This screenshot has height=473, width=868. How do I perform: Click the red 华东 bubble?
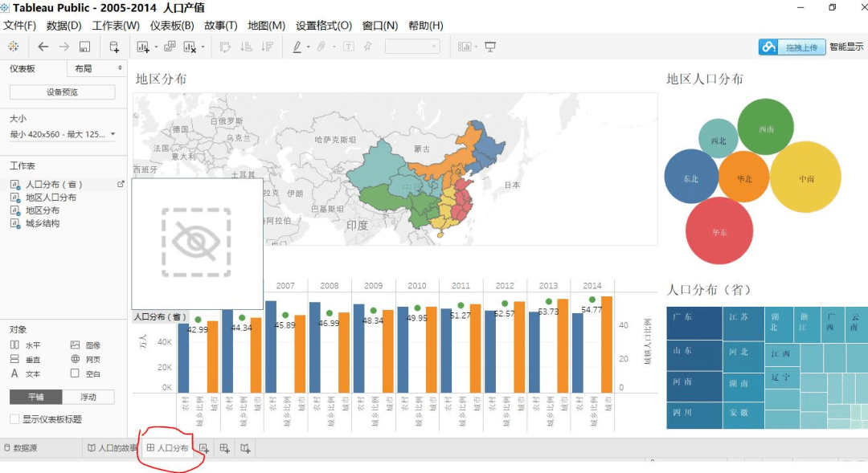(x=719, y=230)
